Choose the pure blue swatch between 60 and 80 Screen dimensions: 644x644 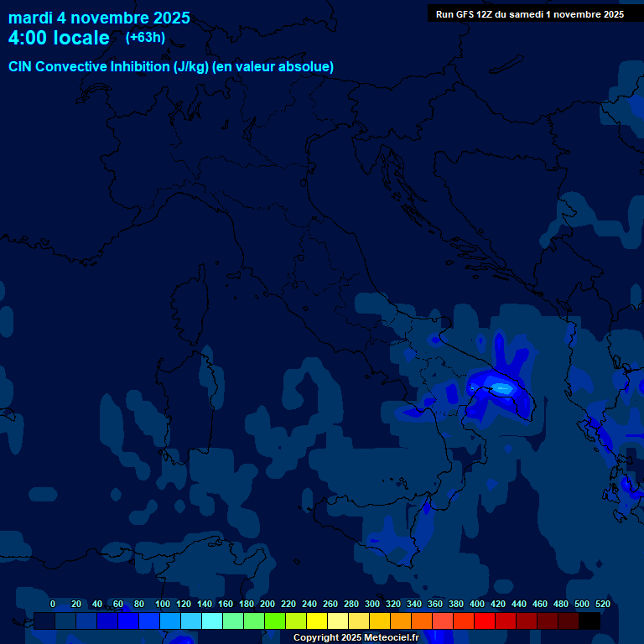(x=128, y=621)
